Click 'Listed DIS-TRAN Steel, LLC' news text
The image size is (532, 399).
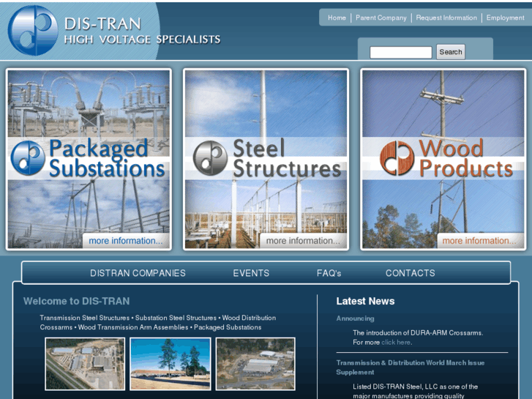click(416, 387)
